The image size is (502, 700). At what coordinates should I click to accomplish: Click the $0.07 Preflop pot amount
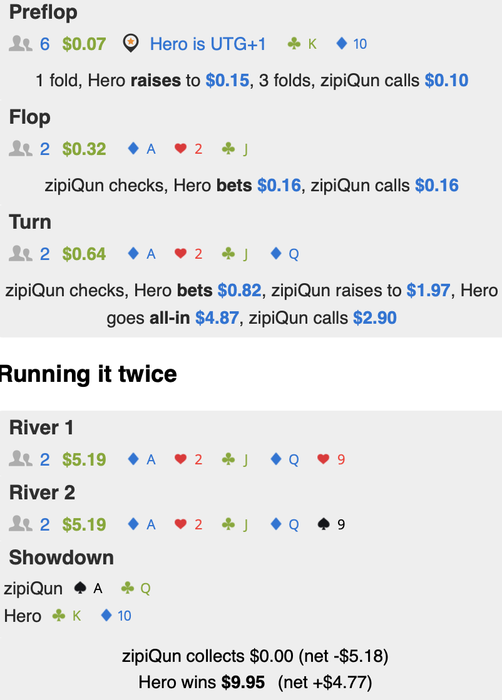[x=84, y=44]
